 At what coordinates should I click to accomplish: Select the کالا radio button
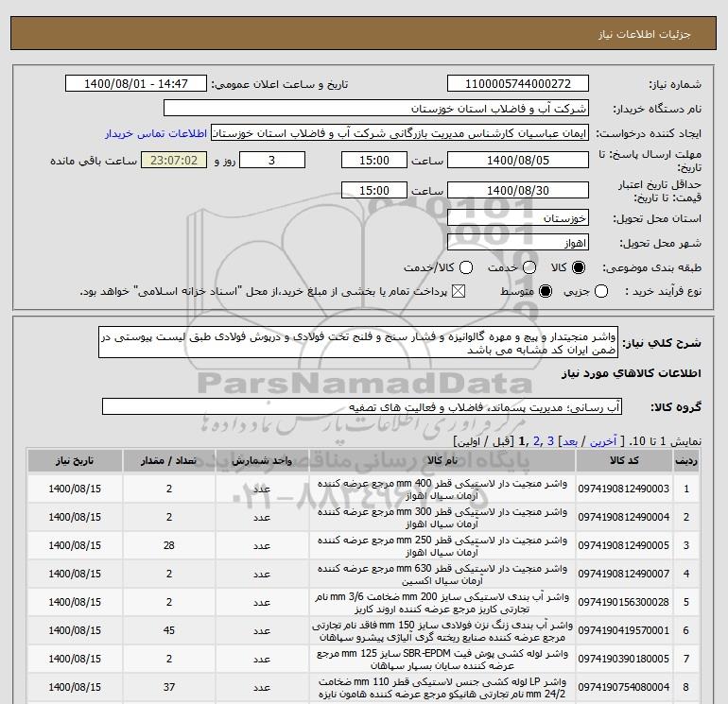[579, 267]
